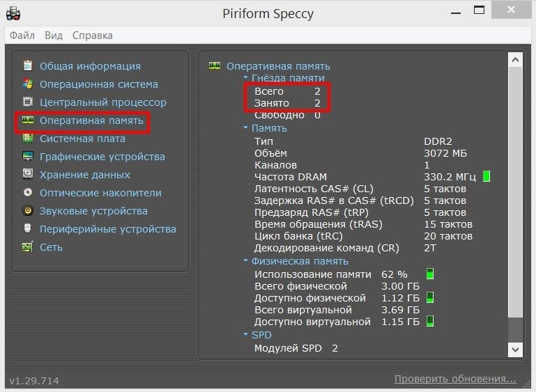Screen dimensions: 536x392
Task: Open Сеть section
Action: point(52,247)
